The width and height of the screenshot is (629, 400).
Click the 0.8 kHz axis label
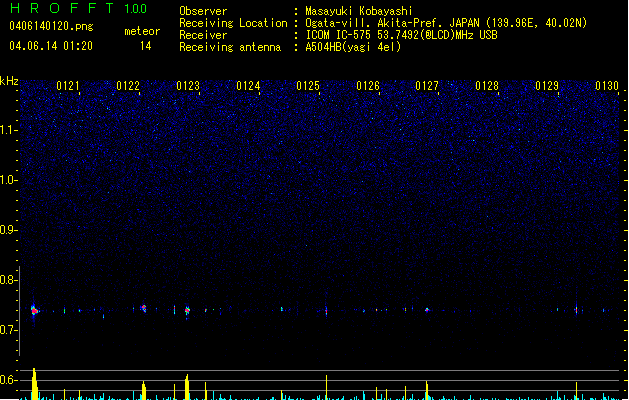8,280
